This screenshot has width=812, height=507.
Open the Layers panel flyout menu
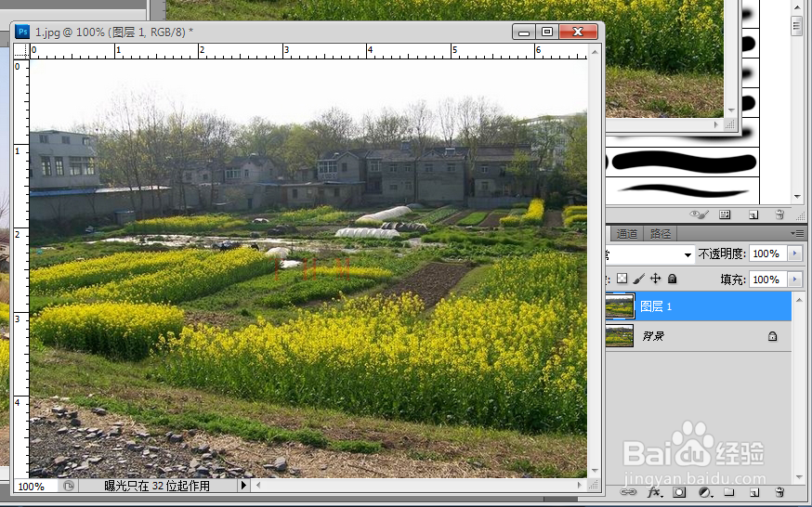click(x=798, y=233)
